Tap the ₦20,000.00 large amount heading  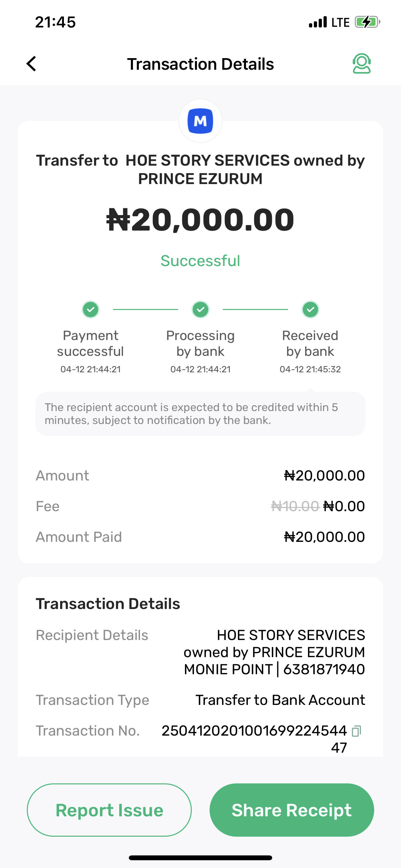pyautogui.click(x=200, y=220)
